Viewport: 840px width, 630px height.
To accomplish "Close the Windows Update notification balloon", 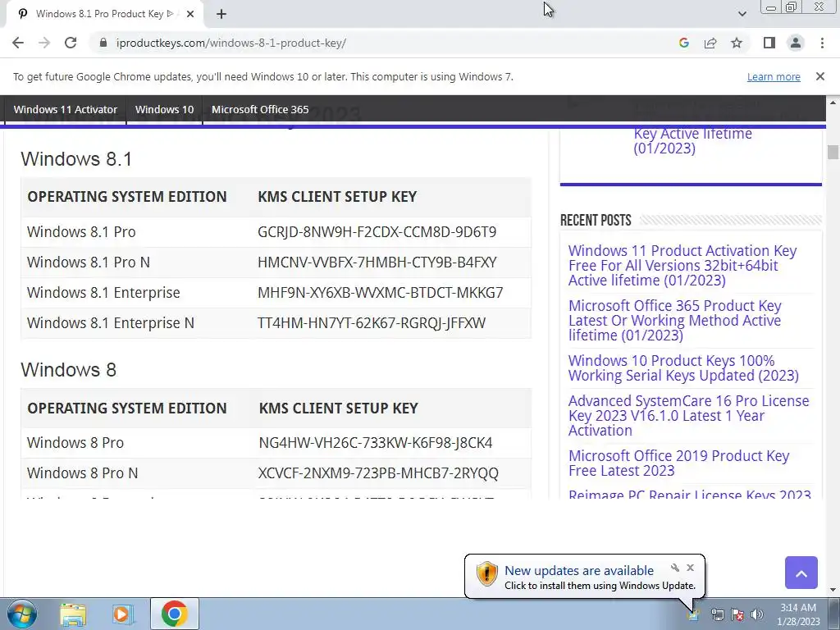I will coord(690,568).
